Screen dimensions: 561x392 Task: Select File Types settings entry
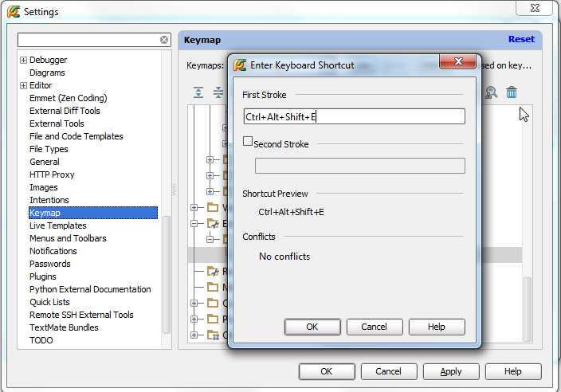point(49,149)
